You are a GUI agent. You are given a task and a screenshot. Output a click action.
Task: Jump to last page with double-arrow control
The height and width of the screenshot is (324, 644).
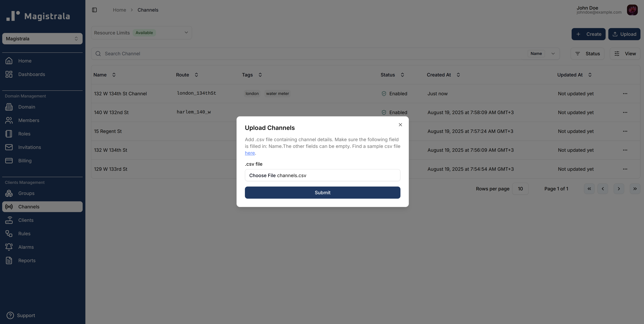(x=635, y=189)
